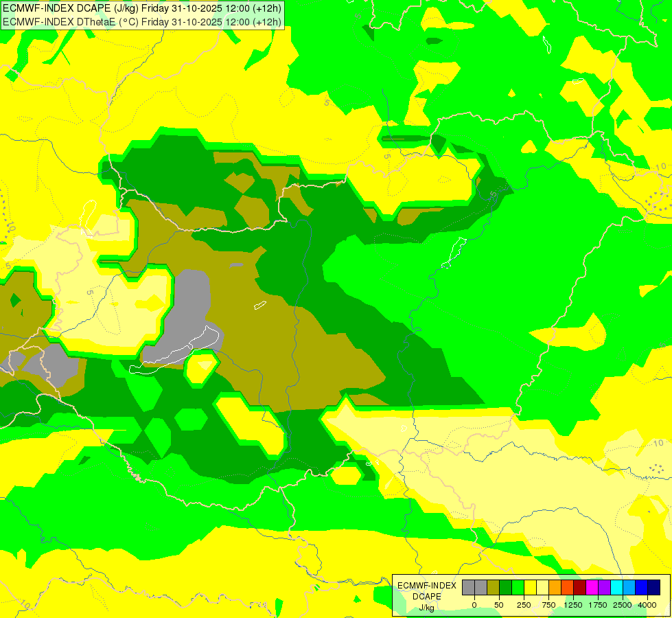Select the magenta legend swatch
Image resolution: width=672 pixels, height=618 pixels.
[x=592, y=588]
